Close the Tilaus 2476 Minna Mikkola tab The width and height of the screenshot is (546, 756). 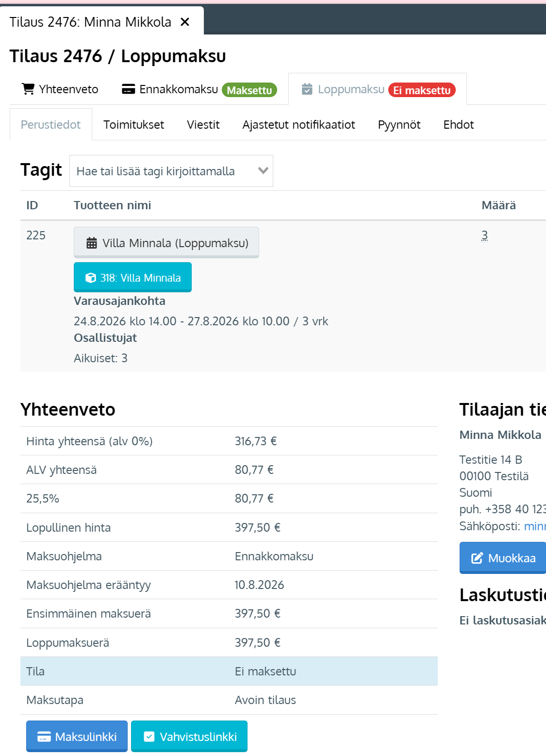[x=185, y=22]
